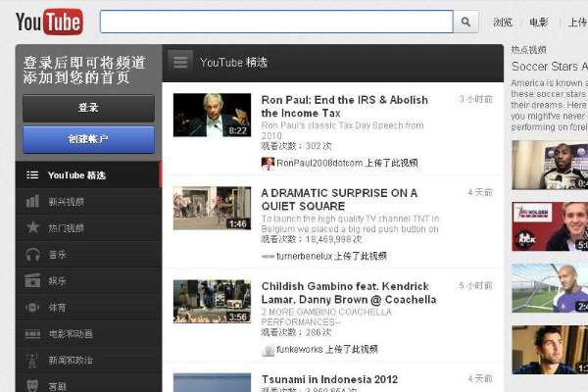Open the 浏览 (Browse) link
This screenshot has height=392, width=588.
(x=503, y=23)
